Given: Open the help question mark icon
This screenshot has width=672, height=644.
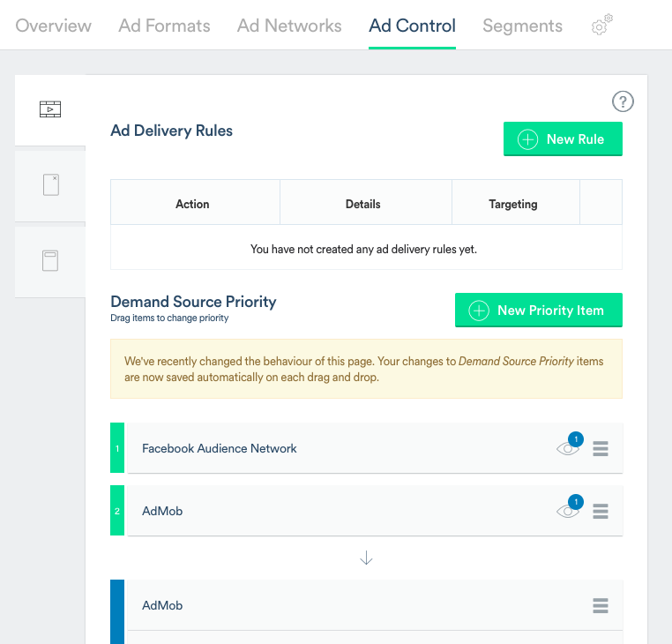Looking at the screenshot, I should [623, 101].
